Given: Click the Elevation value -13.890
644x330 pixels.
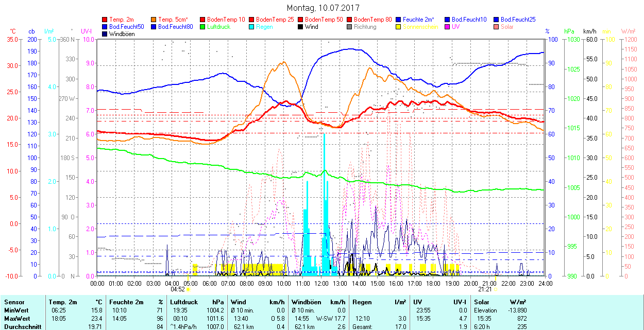Looking at the screenshot, I should [x=516, y=310].
